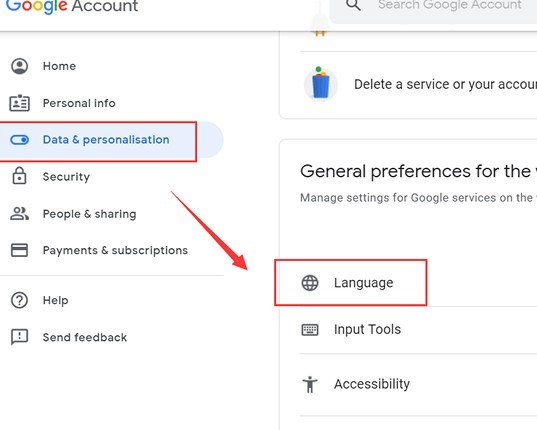Click the Help question mark icon
This screenshot has width=537, height=430.
coord(20,300)
